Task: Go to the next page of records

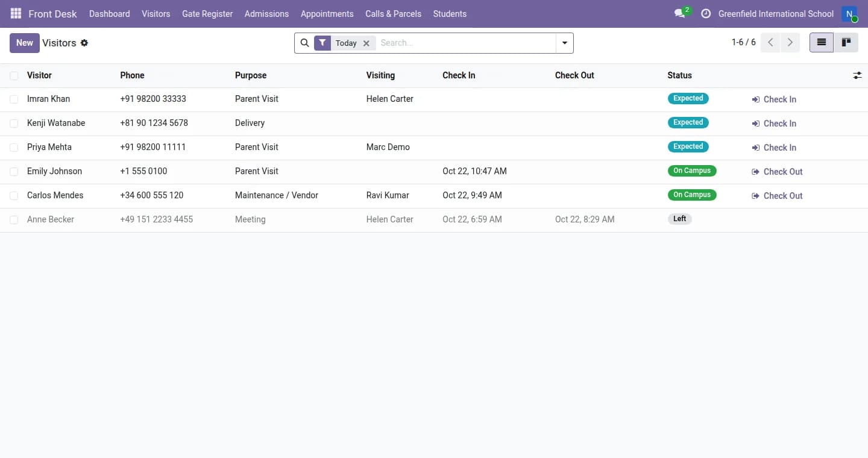Action: tap(790, 43)
